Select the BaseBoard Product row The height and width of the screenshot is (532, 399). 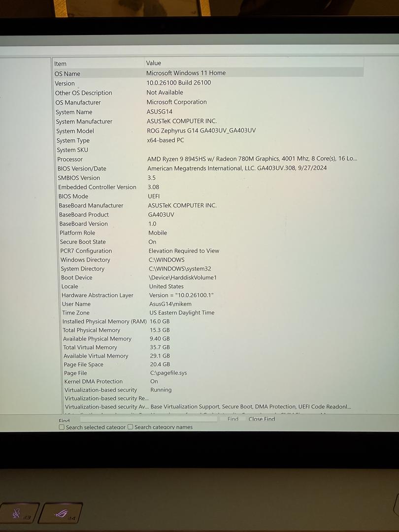tap(209, 214)
